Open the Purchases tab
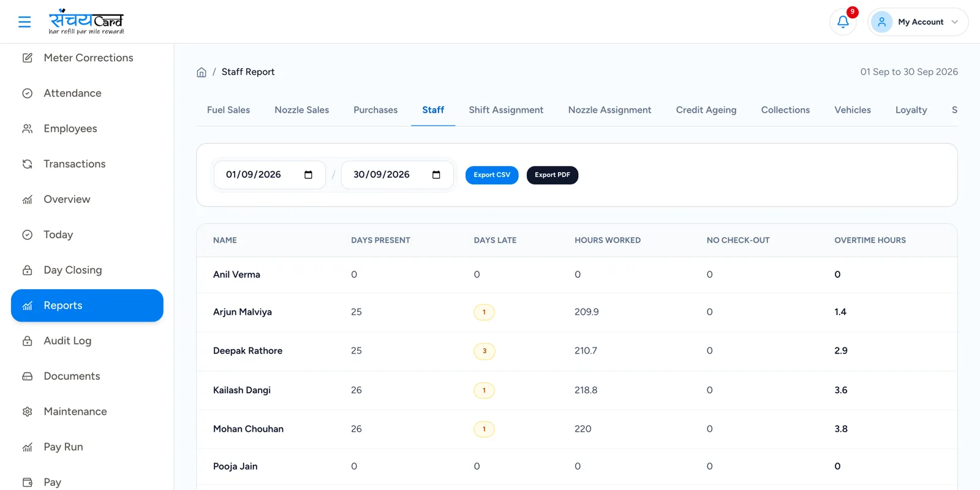The width and height of the screenshot is (980, 490). [375, 110]
